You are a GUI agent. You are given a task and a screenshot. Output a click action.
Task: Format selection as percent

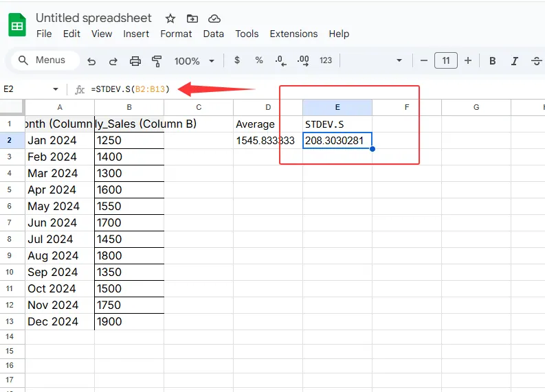coord(259,60)
